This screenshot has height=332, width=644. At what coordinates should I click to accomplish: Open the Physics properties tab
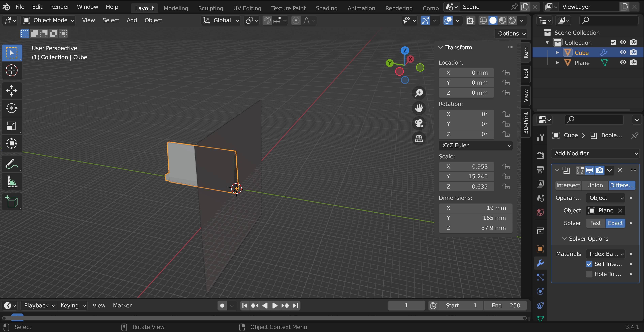540,291
